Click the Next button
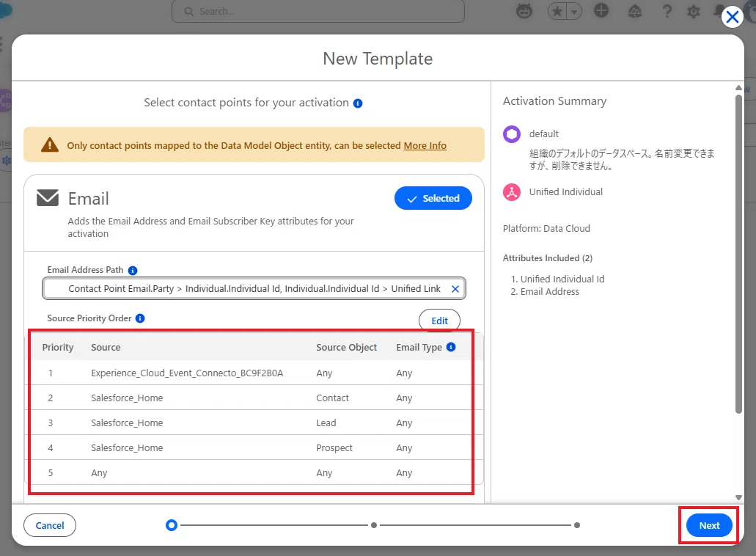Viewport: 756px width, 556px height. [x=709, y=526]
